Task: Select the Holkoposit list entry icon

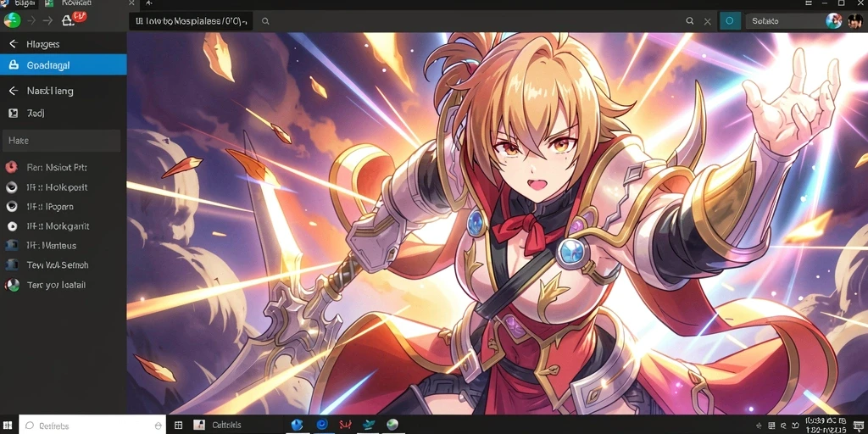Action: (11, 187)
